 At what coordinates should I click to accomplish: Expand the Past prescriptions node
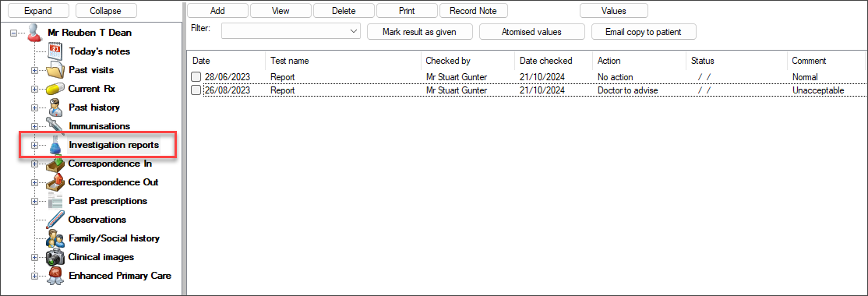34,202
